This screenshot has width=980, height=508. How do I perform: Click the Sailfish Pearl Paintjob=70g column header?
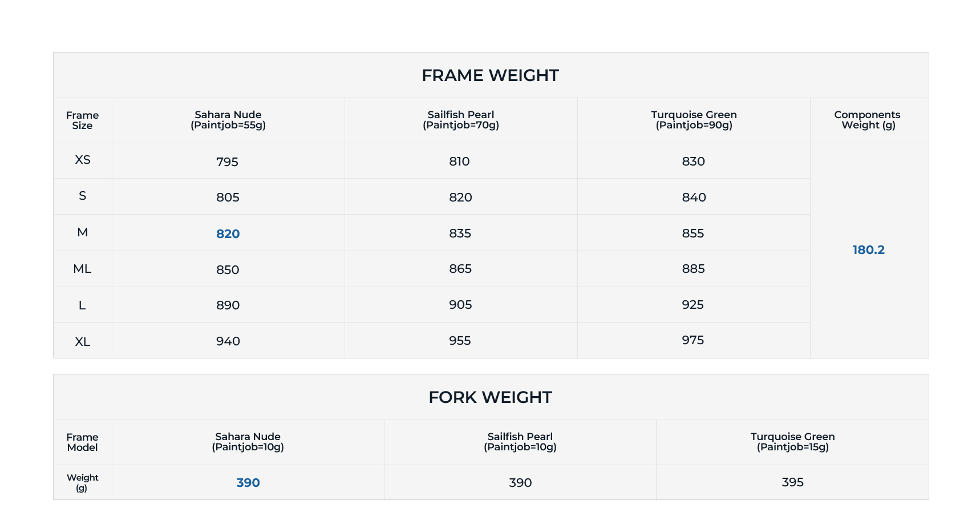[x=461, y=120]
